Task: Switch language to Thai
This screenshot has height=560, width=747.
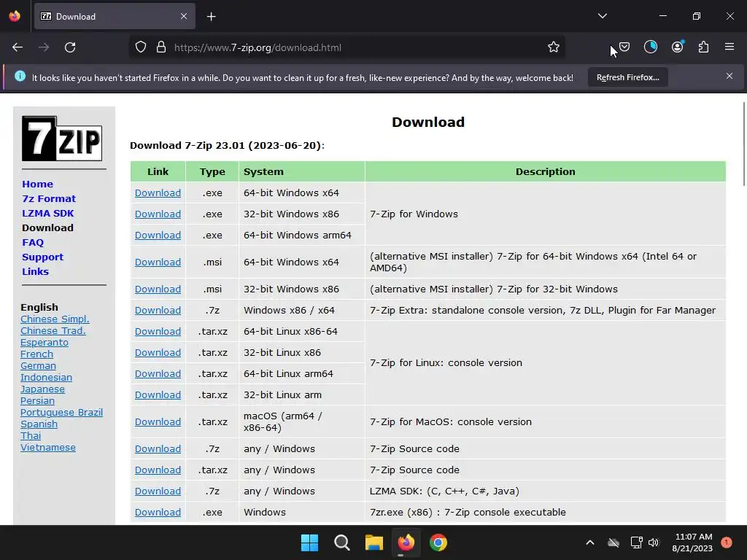Action: [x=31, y=436]
